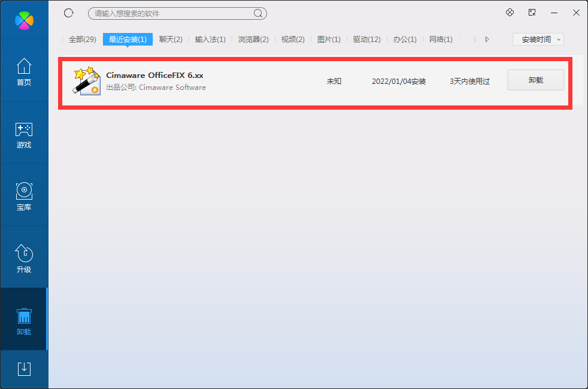The width and height of the screenshot is (588, 389).
Task: Open the download manager at sidebar bottom
Action: [24, 369]
